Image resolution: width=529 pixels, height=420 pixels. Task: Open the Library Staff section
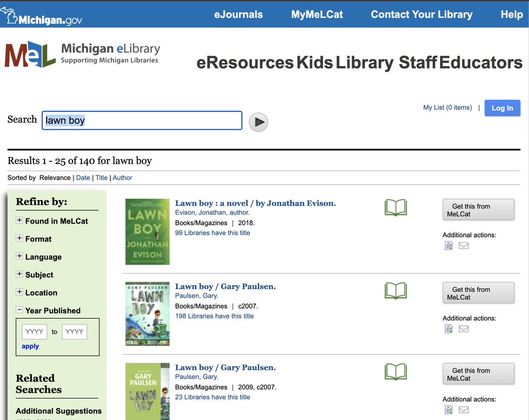pos(386,63)
